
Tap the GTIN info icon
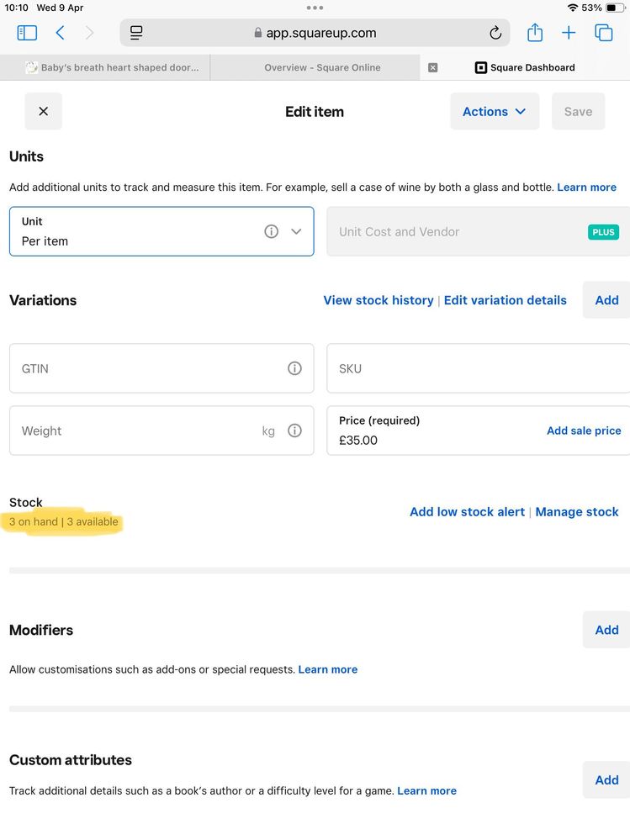pyautogui.click(x=294, y=368)
